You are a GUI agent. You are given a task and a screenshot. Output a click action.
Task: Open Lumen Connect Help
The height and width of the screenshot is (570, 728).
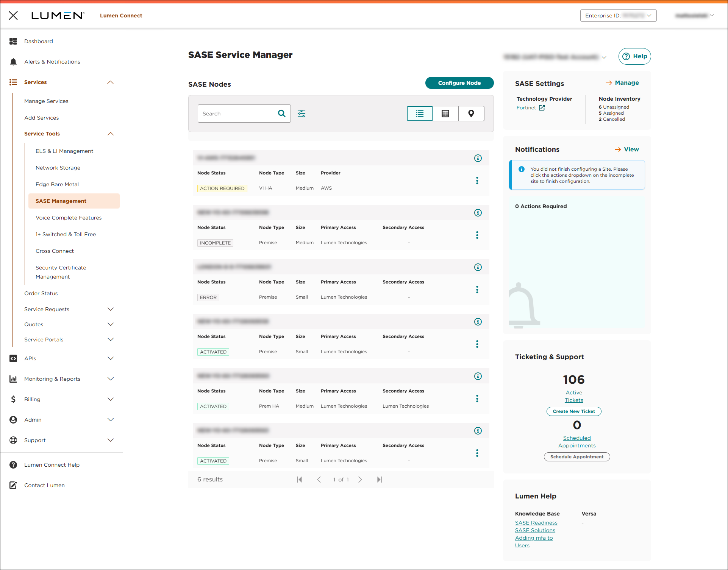[52, 465]
